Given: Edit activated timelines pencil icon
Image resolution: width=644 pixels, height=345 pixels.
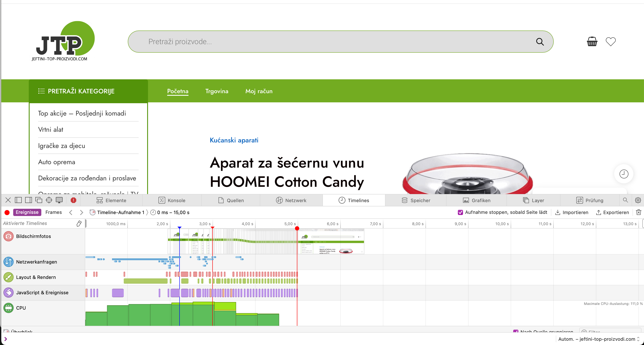Looking at the screenshot, I should 79,224.
